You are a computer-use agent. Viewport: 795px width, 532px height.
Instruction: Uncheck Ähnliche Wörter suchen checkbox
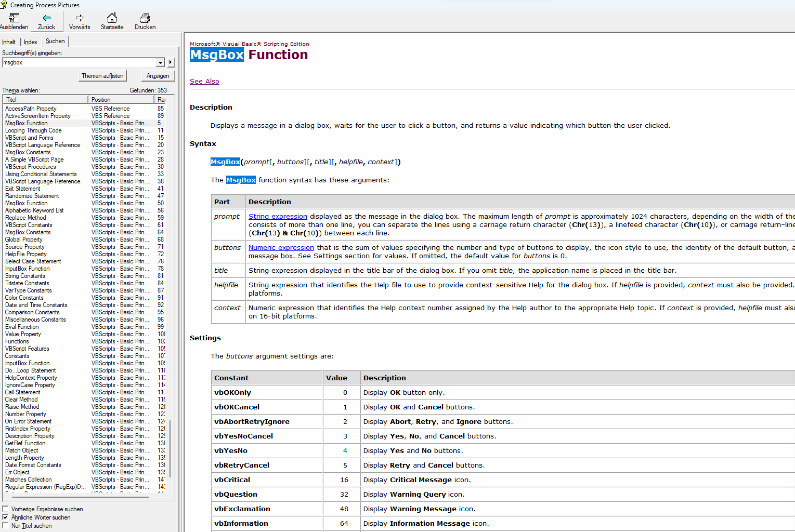6,517
